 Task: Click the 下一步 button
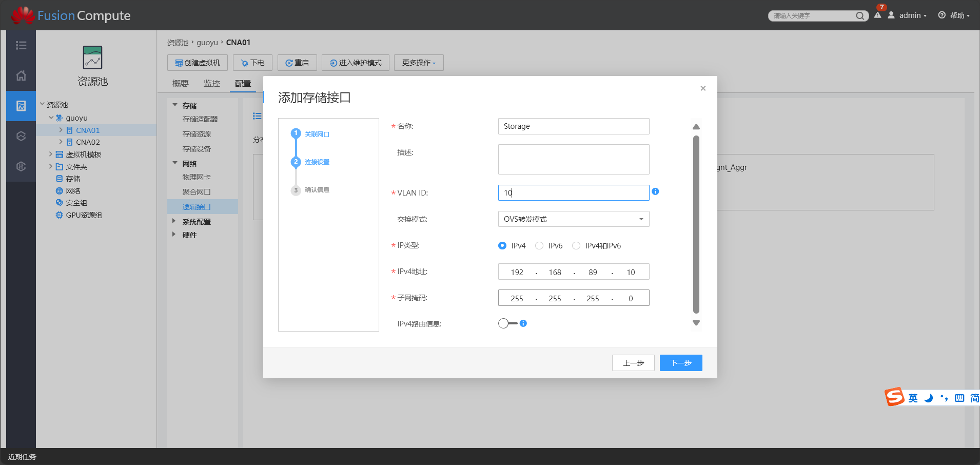681,363
